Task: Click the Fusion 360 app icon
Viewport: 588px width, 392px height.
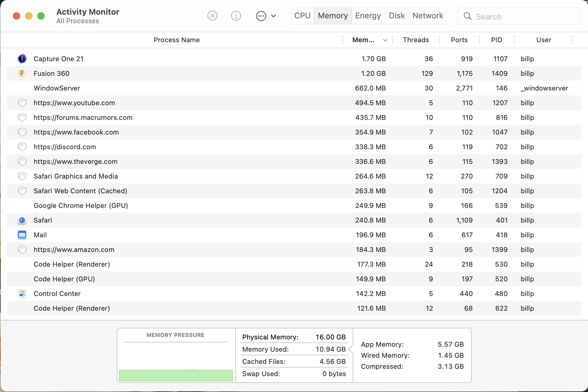Action: 22,73
